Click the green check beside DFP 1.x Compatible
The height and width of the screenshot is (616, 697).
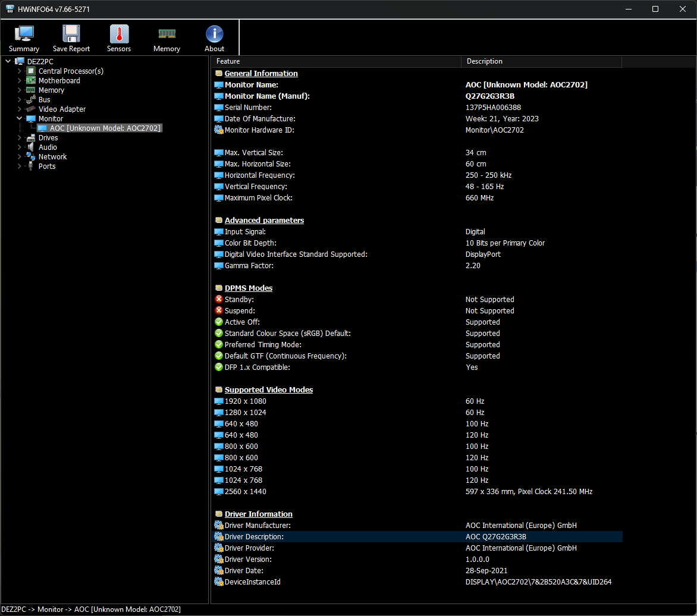pyautogui.click(x=219, y=367)
